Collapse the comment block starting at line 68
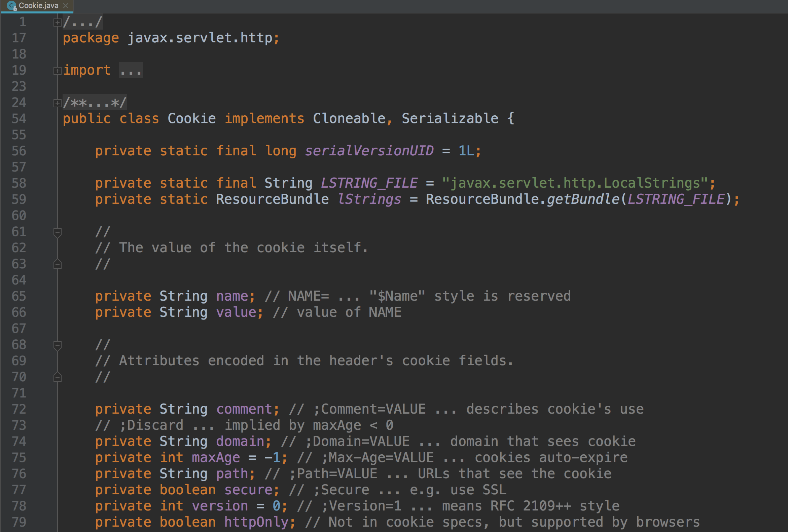Screen dimensions: 788x532 pos(57,345)
